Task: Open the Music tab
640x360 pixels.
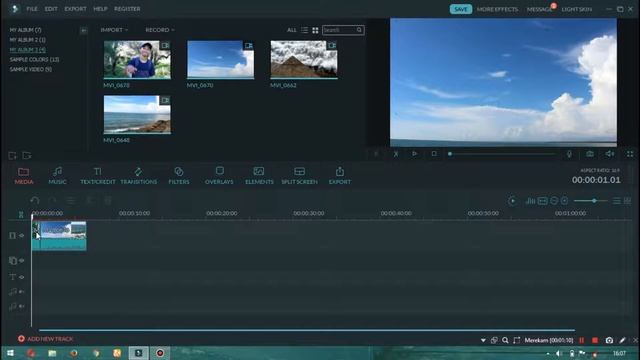Action: (58, 176)
